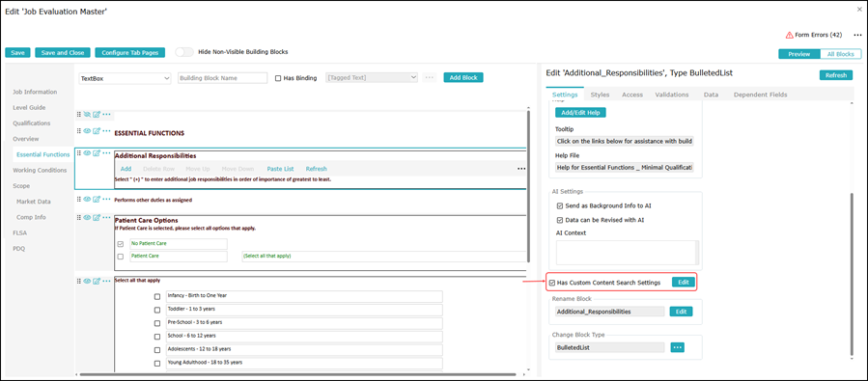Open the drag handle of the ESSENTIAL FUNCTIONS block
868x381 pixels.
point(78,131)
